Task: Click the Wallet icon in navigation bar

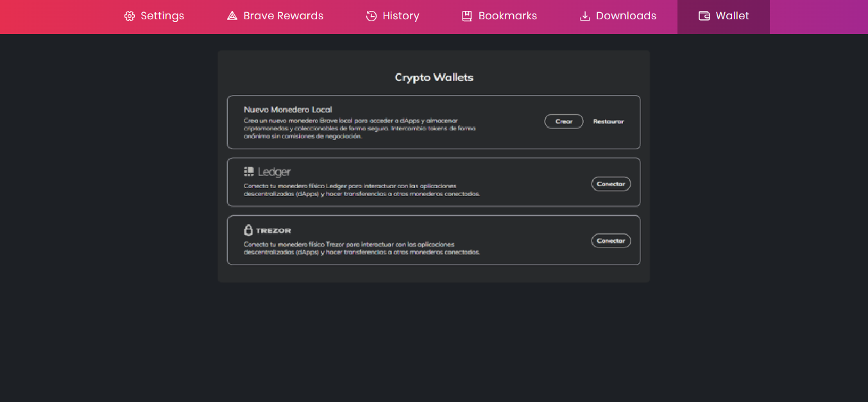Action: tap(704, 16)
